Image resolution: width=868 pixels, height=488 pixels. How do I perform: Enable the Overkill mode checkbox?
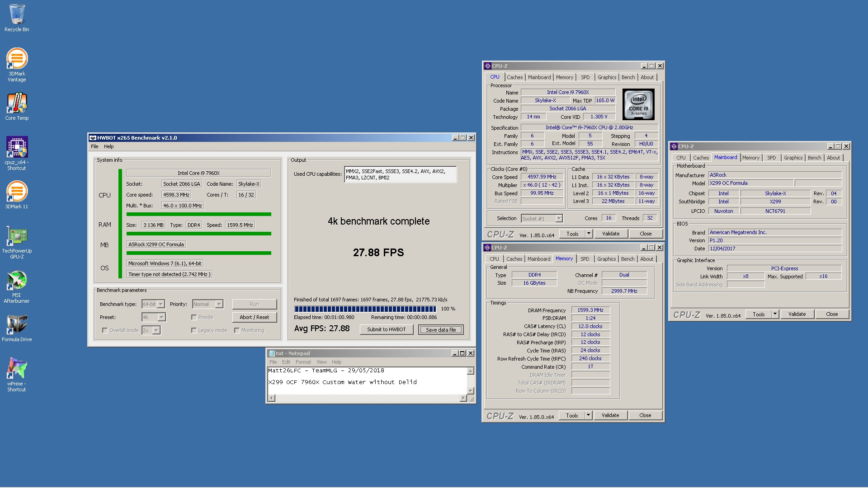(x=105, y=330)
